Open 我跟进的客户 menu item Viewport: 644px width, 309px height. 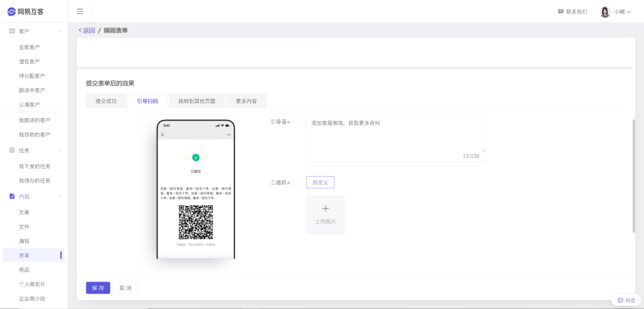35,120
